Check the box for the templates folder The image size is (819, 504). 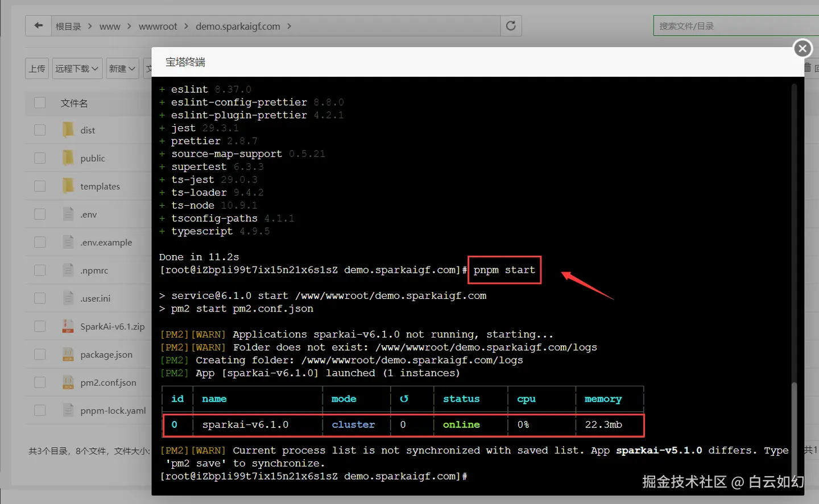tap(40, 186)
